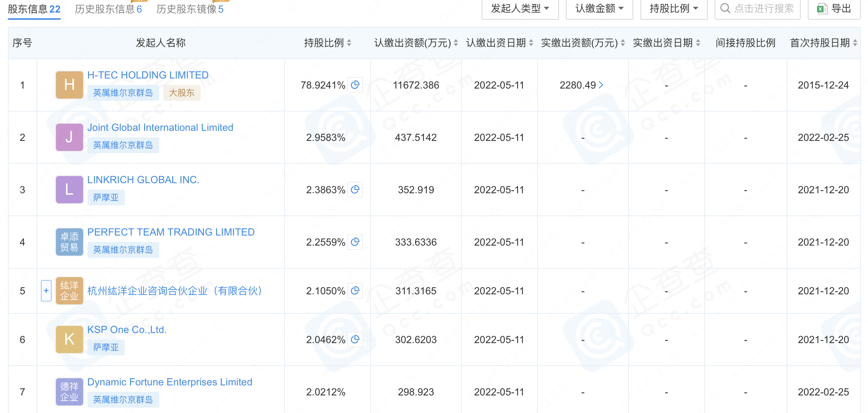
Task: Click the 352.919 subscribed amount cell
Action: pyautogui.click(x=416, y=190)
